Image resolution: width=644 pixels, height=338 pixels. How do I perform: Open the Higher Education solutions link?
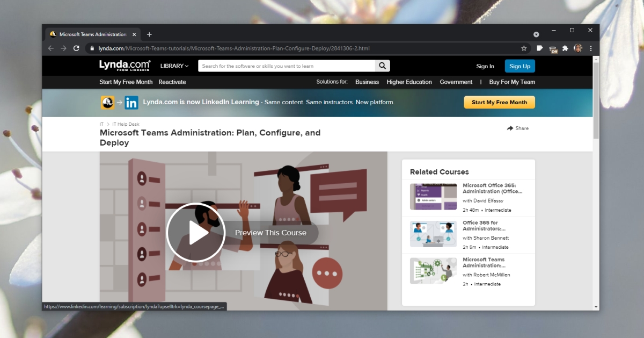click(x=409, y=82)
